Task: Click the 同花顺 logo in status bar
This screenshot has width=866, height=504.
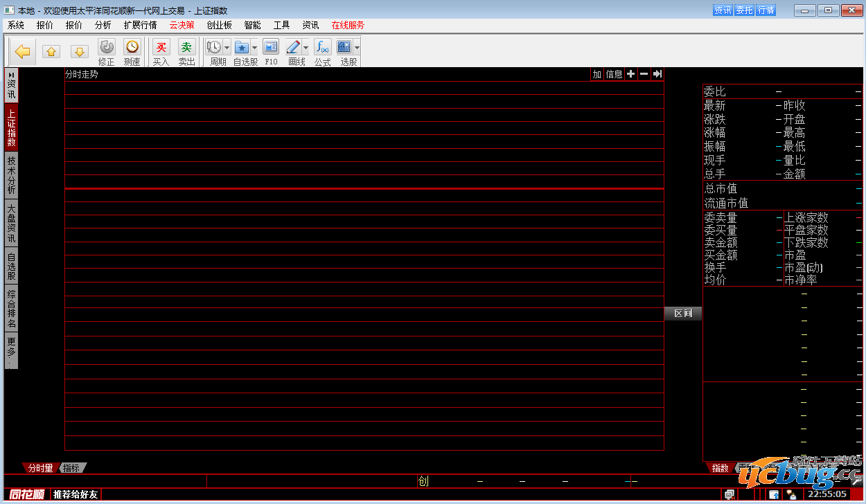Action: (26, 494)
